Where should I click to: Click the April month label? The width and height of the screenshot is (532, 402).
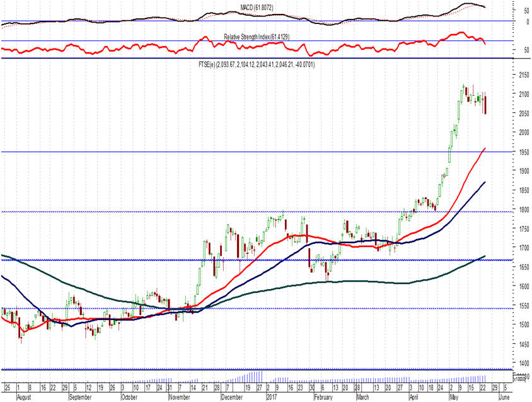pos(414,397)
